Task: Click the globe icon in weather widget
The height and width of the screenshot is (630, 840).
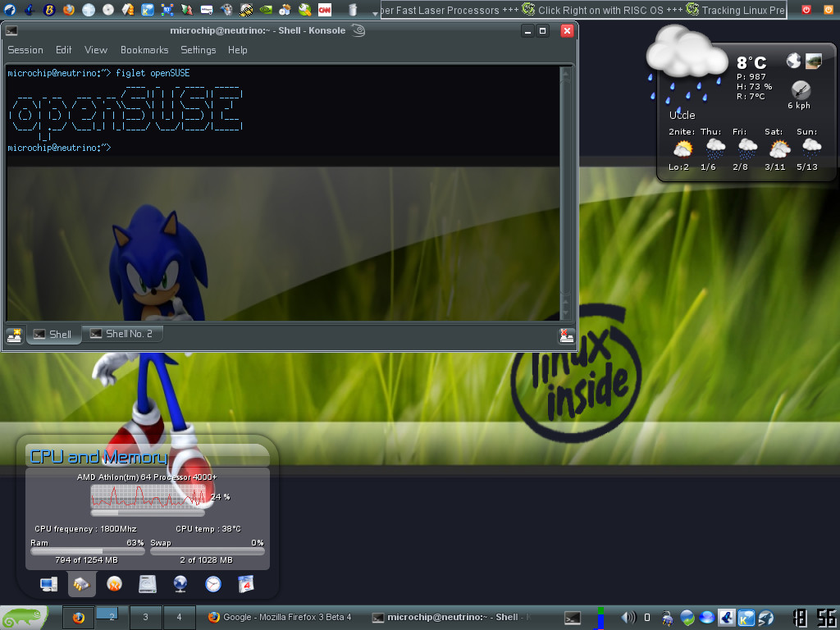Action: pyautogui.click(x=793, y=61)
